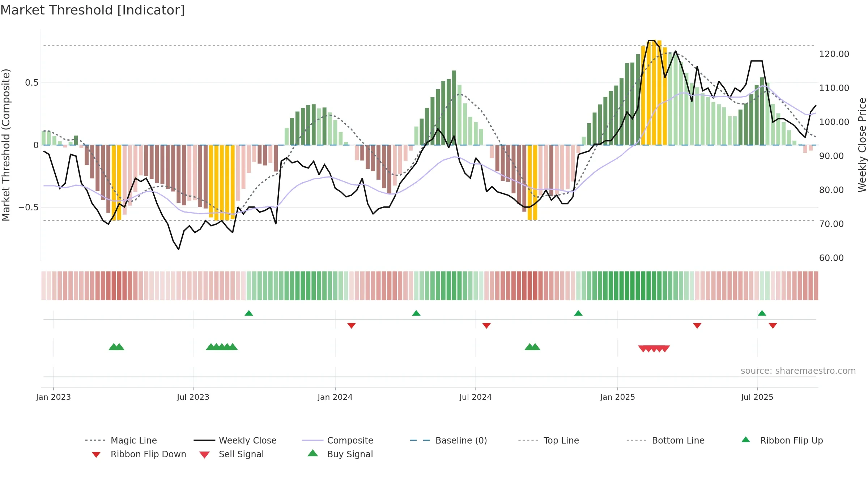Click the 0.5 composite axis label

coord(31,83)
